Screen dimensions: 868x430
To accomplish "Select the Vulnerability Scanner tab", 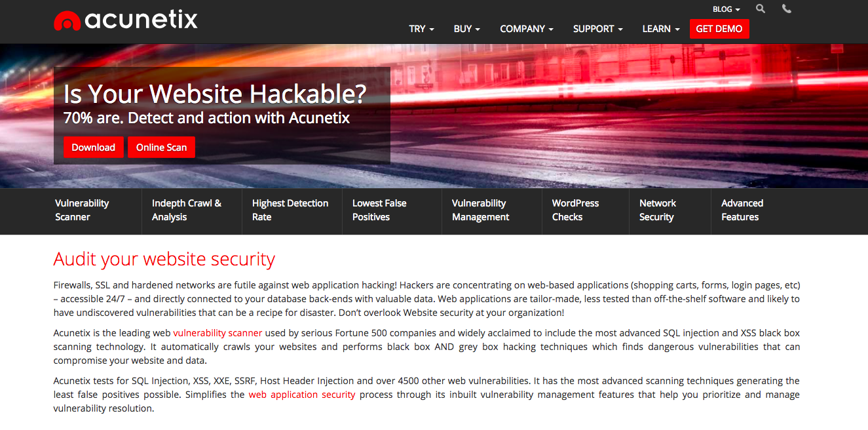I will pos(82,210).
